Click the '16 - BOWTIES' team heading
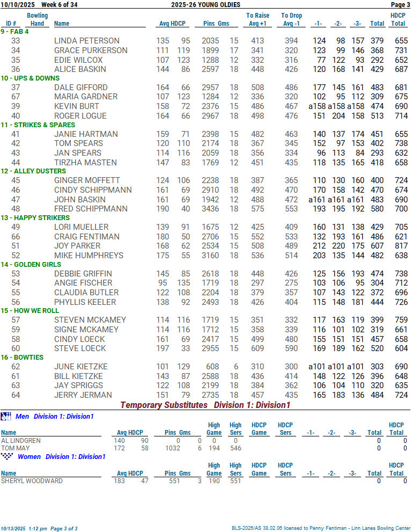 [22, 357]
